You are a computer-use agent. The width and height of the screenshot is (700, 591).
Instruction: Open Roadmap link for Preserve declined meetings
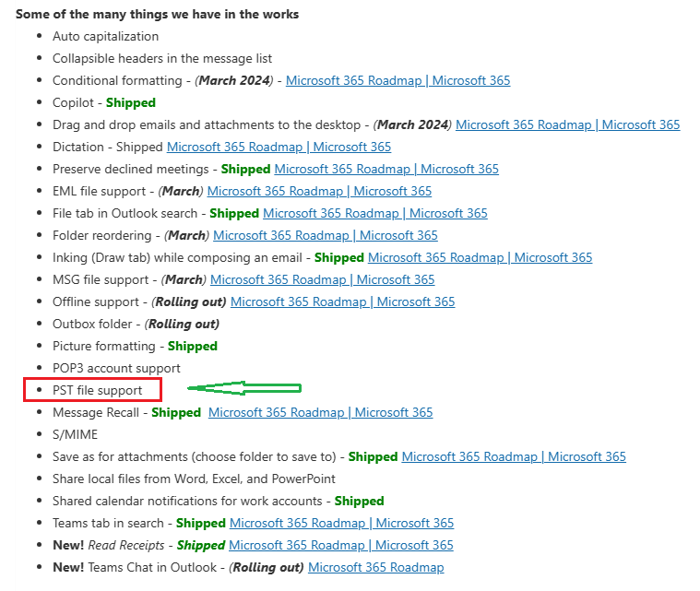386,169
